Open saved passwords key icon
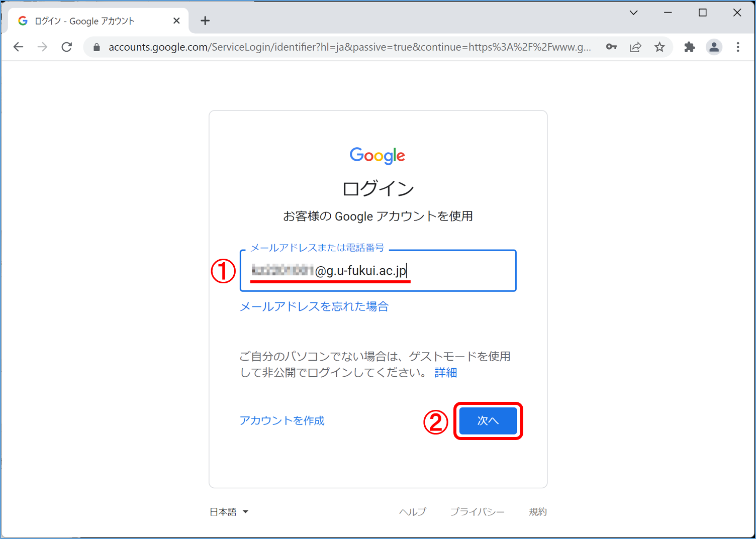The height and width of the screenshot is (539, 756). 611,47
